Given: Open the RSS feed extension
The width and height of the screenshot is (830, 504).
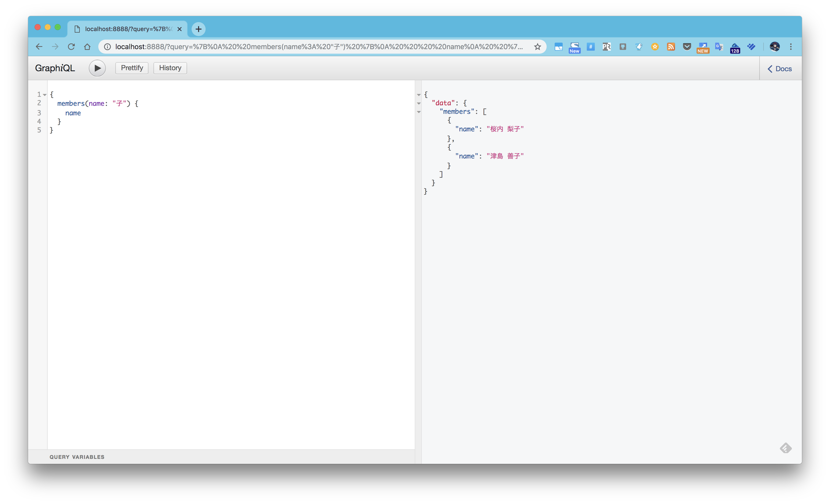Looking at the screenshot, I should click(671, 47).
